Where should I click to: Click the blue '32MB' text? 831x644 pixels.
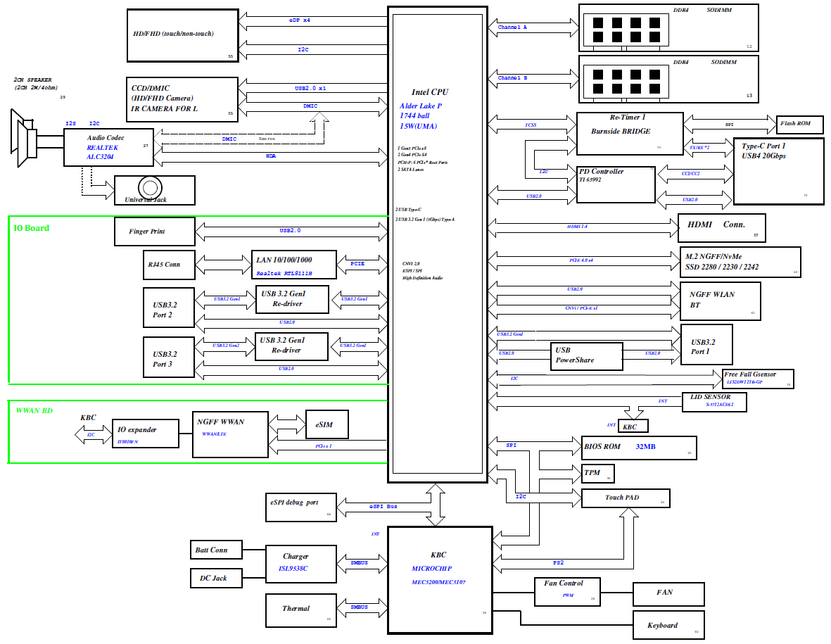645,447
